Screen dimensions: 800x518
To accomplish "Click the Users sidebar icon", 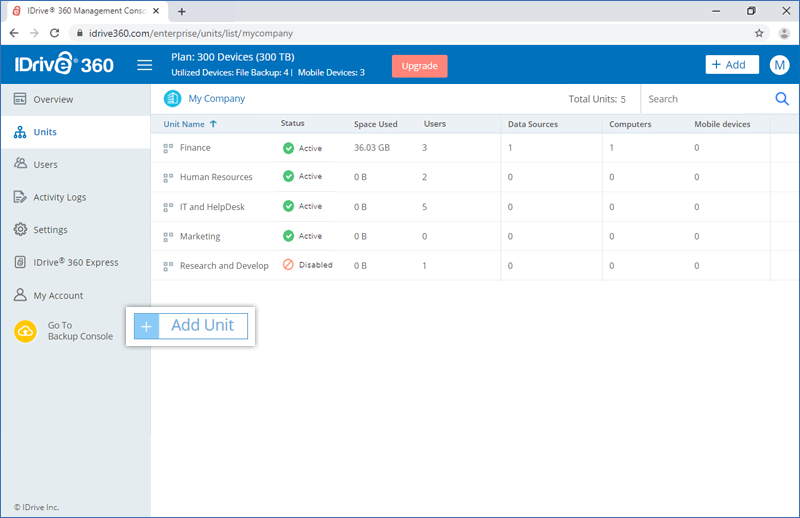I will click(20, 164).
